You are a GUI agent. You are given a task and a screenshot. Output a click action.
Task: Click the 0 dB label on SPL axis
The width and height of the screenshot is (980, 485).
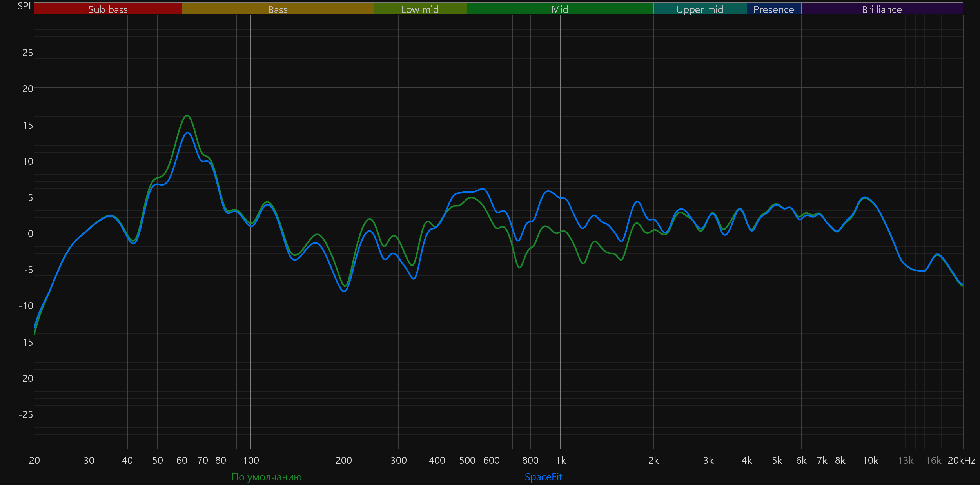(x=30, y=234)
